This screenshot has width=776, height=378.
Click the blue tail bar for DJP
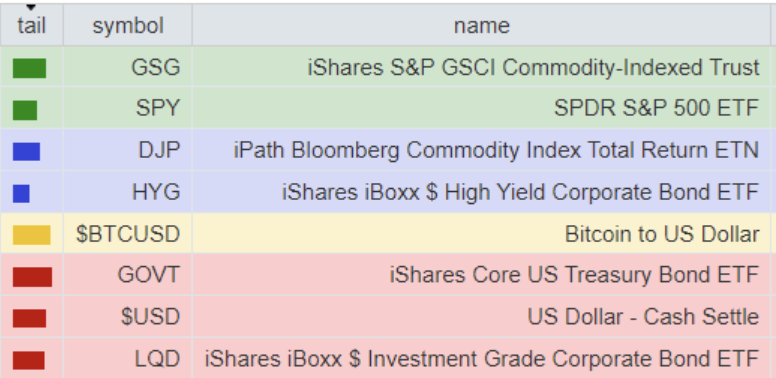(26, 151)
